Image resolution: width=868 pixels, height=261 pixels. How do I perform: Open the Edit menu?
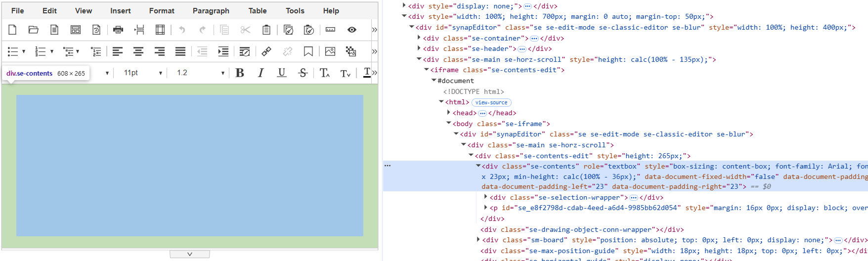tap(49, 10)
